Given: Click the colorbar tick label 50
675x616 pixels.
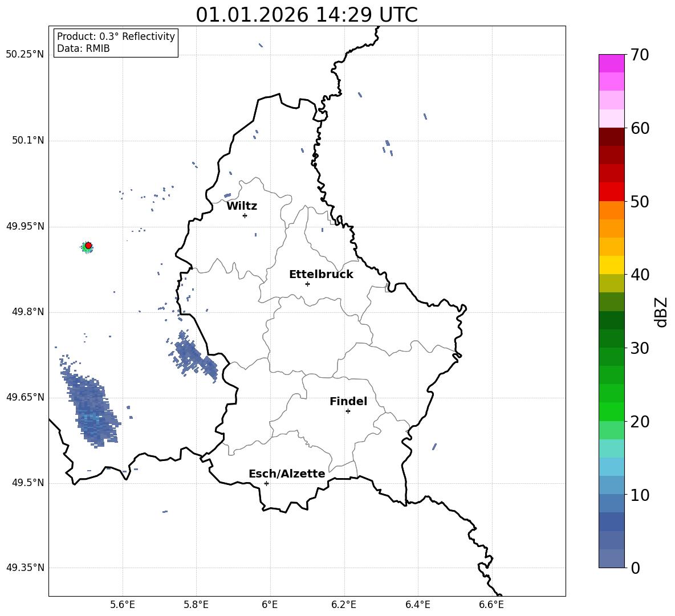Looking at the screenshot, I should 640,201.
